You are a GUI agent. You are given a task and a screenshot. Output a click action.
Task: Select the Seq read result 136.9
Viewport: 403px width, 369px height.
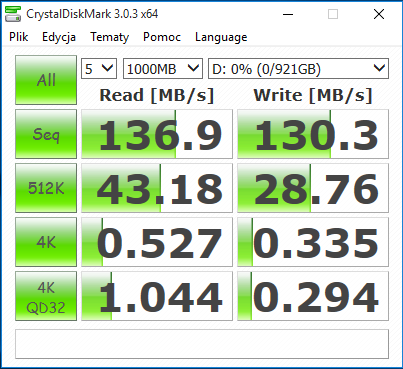(x=157, y=134)
